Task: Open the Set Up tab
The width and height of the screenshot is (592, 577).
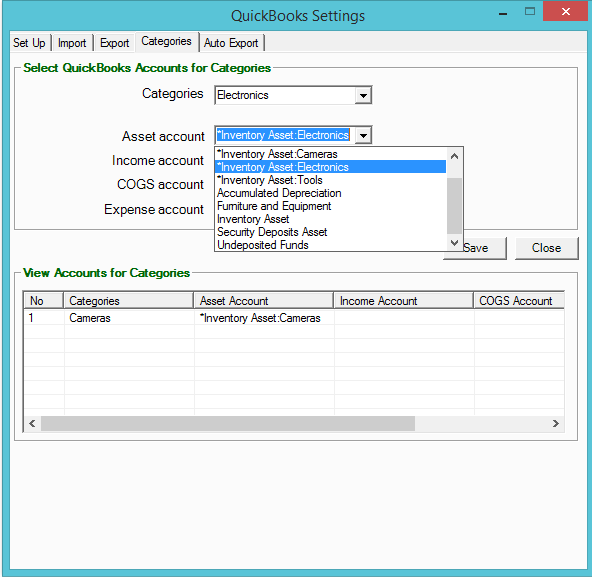Action: tap(29, 43)
